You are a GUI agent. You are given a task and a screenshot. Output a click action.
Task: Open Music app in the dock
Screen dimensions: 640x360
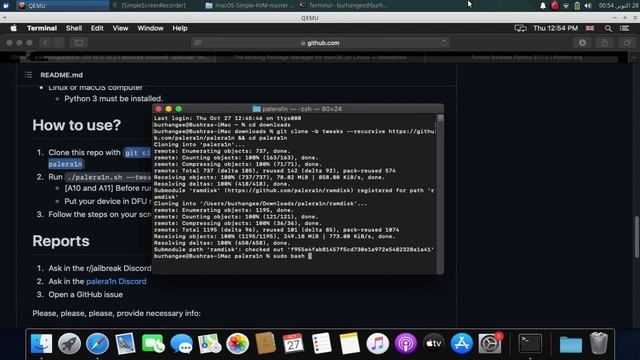[x=377, y=343]
